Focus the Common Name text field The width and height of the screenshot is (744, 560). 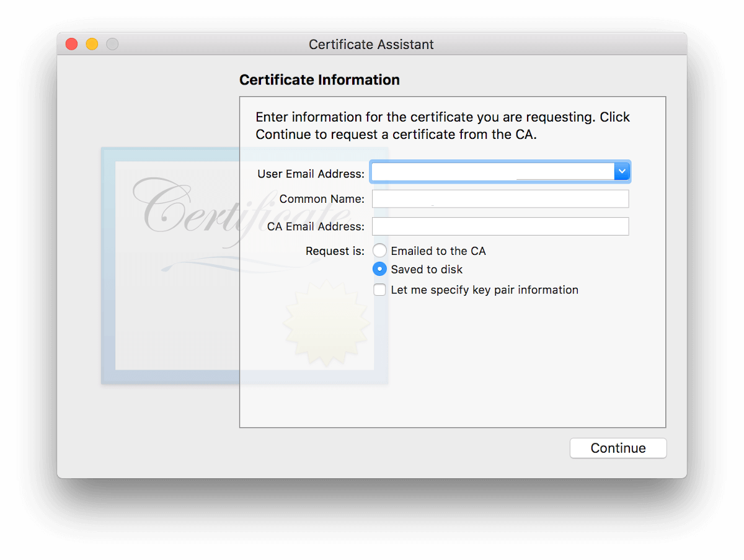[500, 198]
